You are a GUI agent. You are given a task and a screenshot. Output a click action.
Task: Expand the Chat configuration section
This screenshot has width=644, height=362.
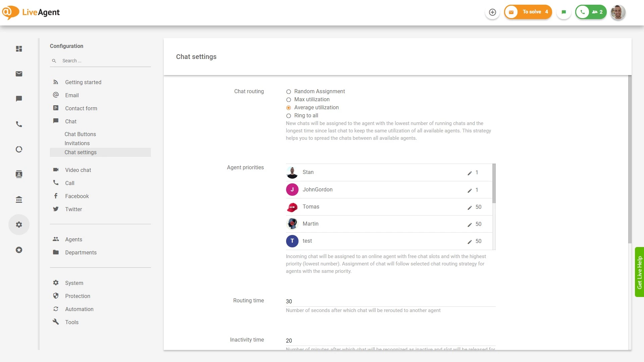click(x=70, y=121)
